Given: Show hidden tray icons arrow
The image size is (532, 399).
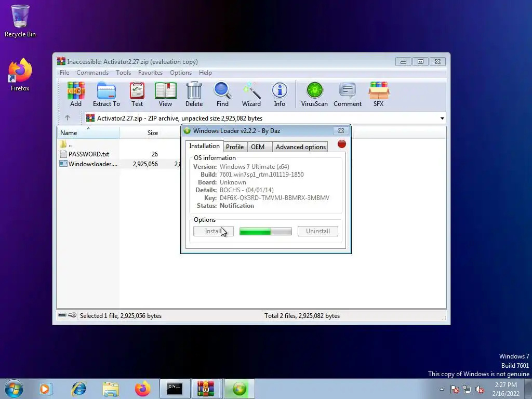Looking at the screenshot, I should [442, 389].
